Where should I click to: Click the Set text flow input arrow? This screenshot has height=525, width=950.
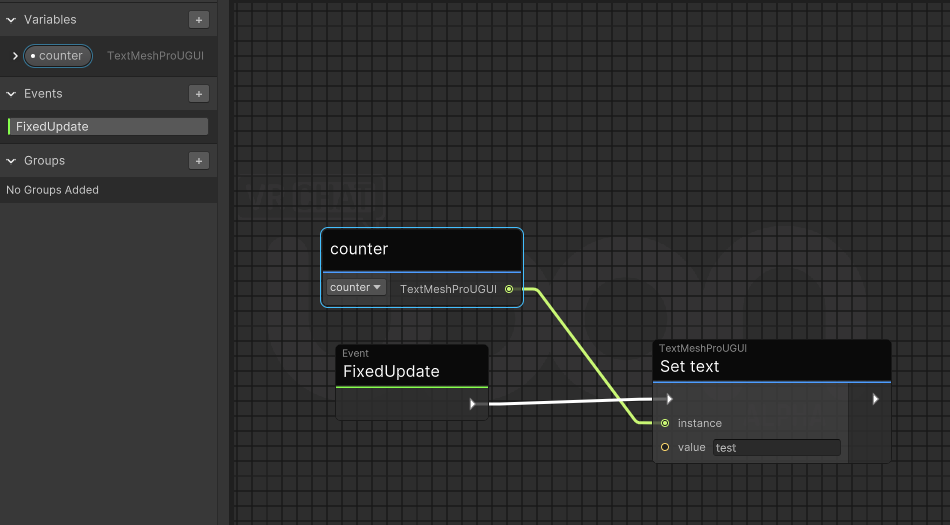click(669, 399)
